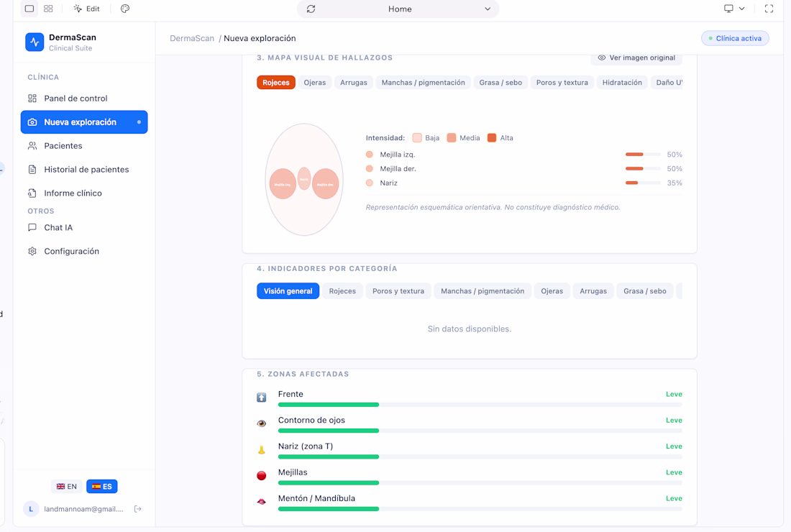Click the Mejillas red circle icon
Screen dimensions: 791x532
tap(261, 475)
